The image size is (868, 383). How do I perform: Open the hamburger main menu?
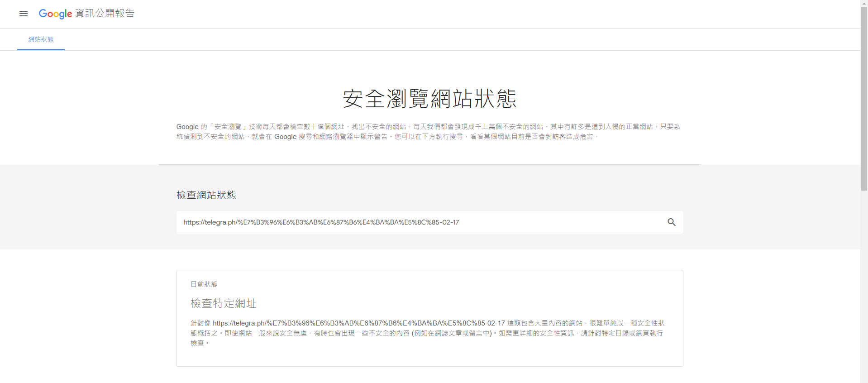(x=24, y=14)
